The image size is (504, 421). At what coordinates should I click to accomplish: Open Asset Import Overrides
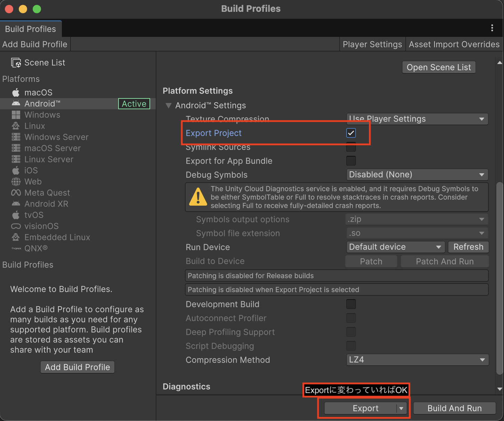[x=454, y=45]
